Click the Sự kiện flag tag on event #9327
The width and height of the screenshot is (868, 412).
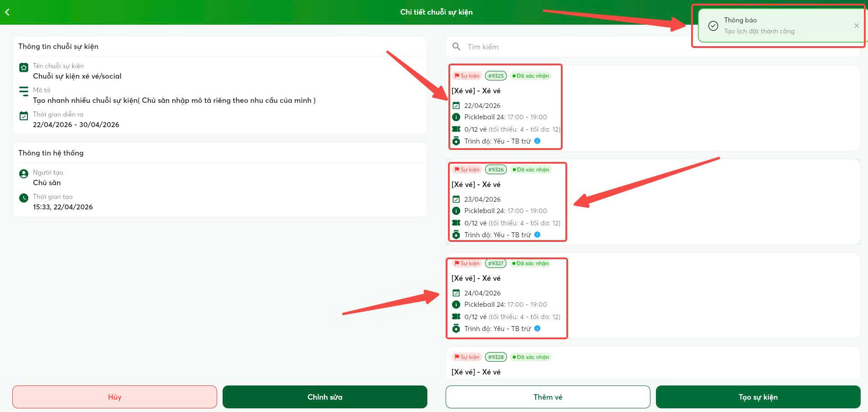(467, 263)
